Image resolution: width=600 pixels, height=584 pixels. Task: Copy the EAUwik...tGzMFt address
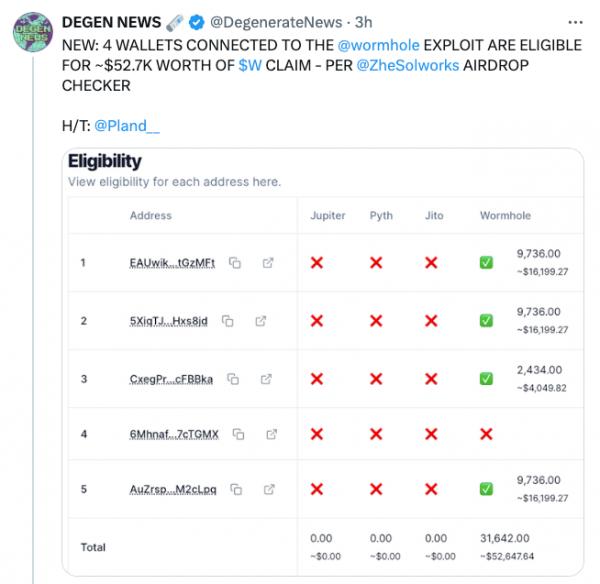click(x=235, y=263)
